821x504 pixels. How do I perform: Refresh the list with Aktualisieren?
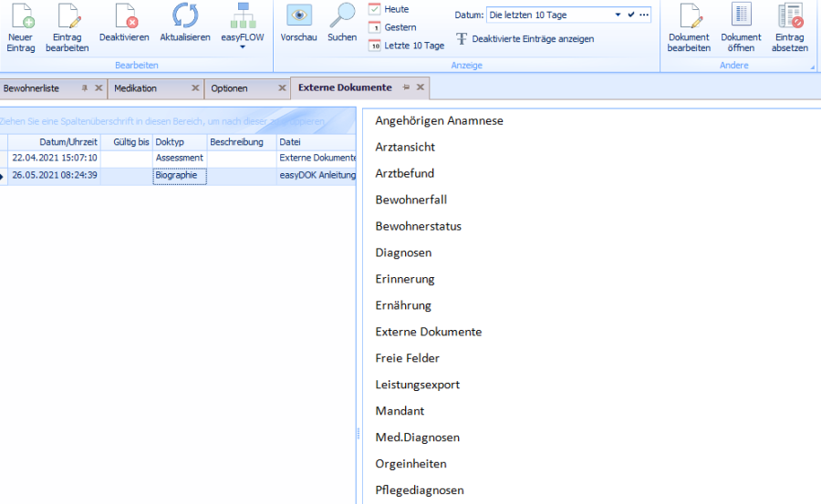pyautogui.click(x=184, y=16)
